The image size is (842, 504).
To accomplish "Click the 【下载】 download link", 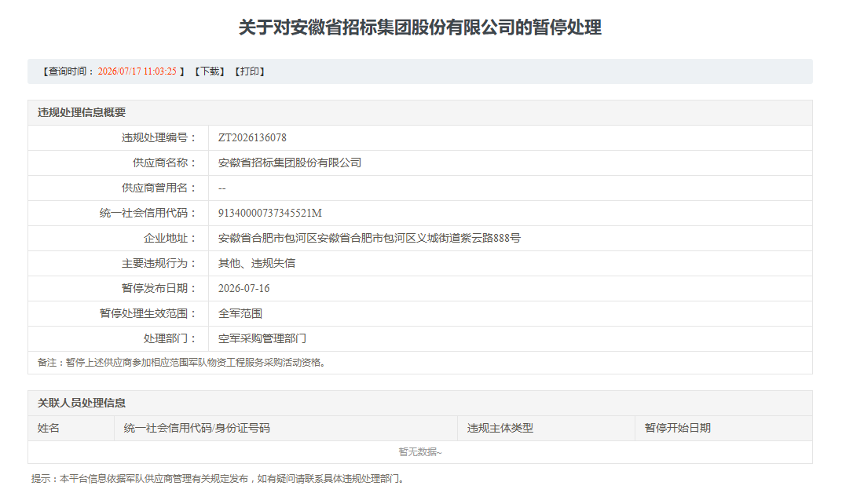I will [x=210, y=71].
